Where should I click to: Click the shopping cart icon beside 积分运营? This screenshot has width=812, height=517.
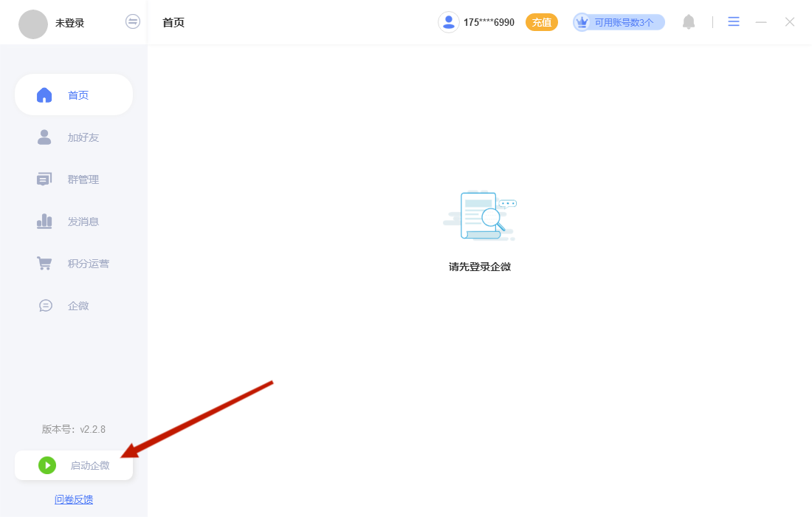pyautogui.click(x=44, y=263)
